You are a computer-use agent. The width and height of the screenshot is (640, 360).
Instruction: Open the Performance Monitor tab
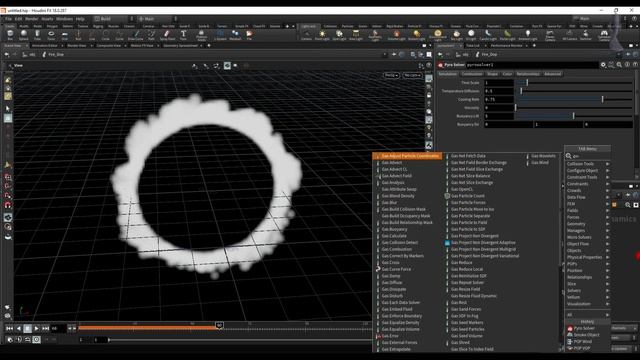507,46
